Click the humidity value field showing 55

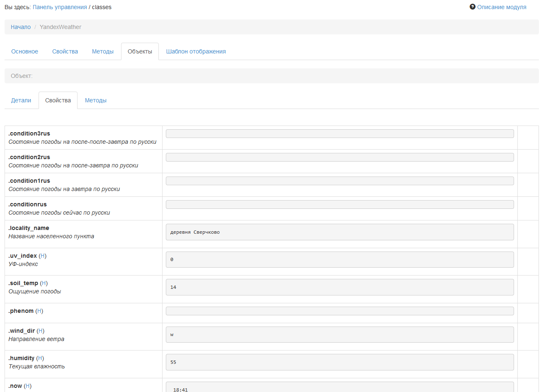(x=340, y=362)
